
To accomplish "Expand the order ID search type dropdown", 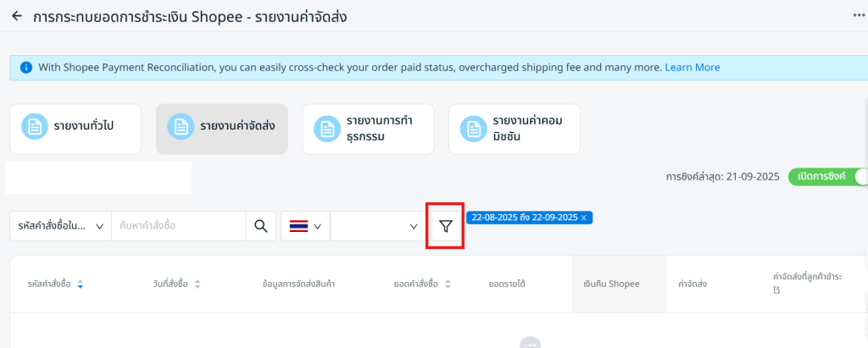I will (x=60, y=226).
